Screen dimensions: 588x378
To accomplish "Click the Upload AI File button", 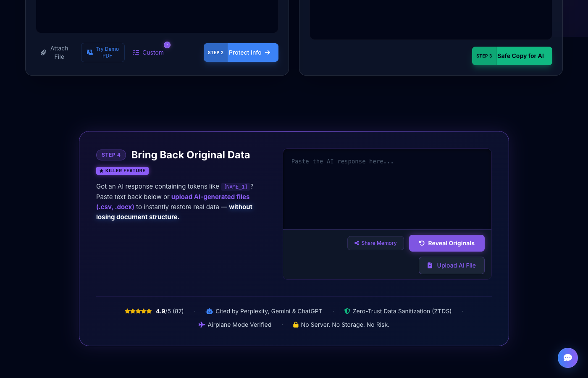I will [451, 265].
